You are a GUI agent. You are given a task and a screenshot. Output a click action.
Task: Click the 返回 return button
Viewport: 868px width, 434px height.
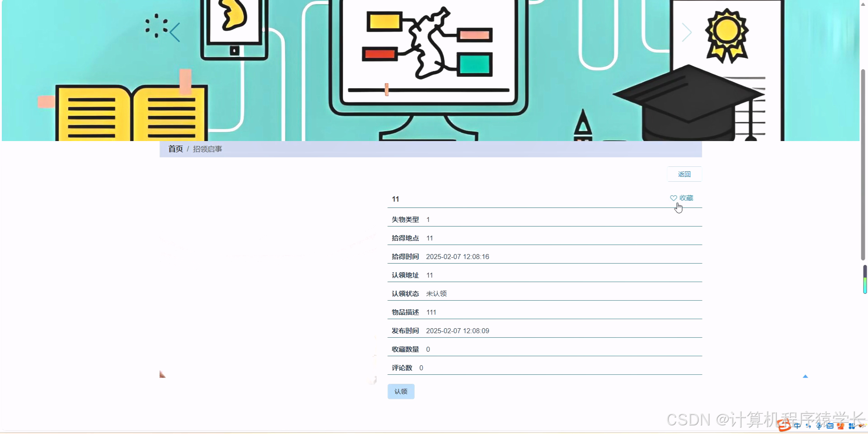pos(684,174)
